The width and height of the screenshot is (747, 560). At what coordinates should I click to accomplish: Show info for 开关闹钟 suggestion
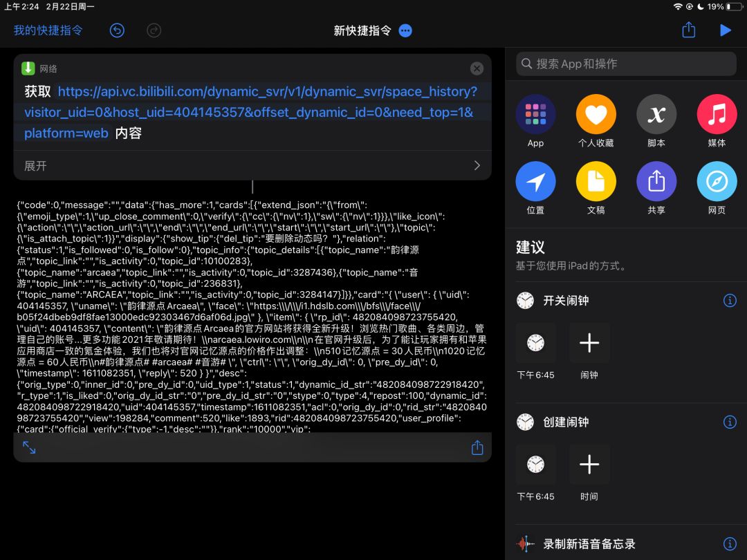click(x=730, y=301)
